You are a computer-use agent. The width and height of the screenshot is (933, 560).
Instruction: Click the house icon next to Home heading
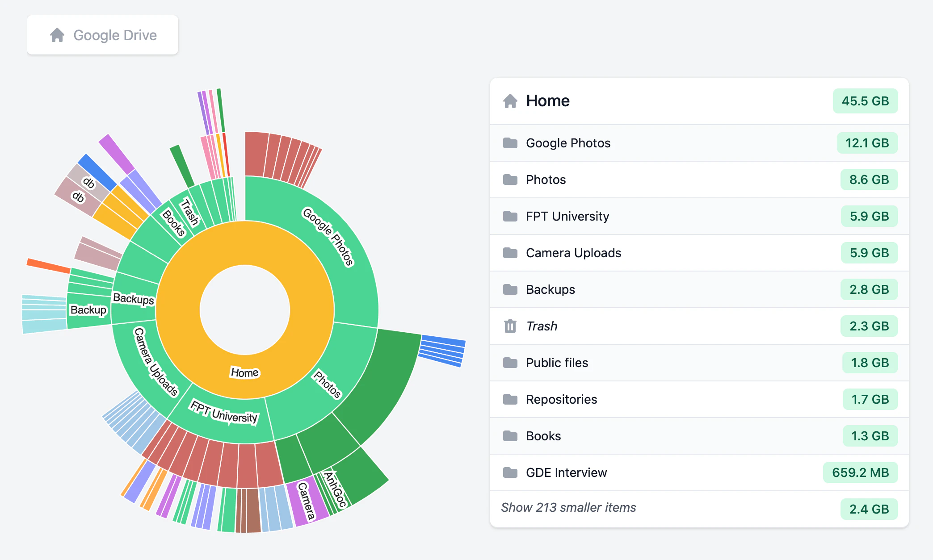[510, 101]
